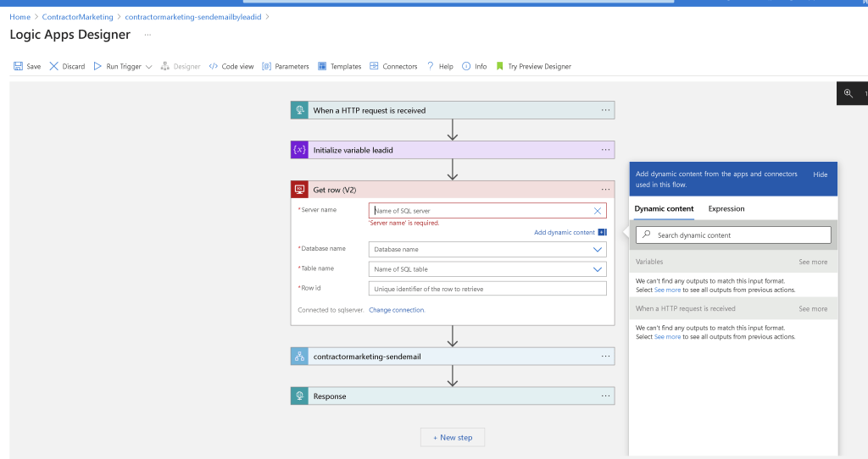
Task: Click See more link in HTTP request message
Action: (x=667, y=337)
